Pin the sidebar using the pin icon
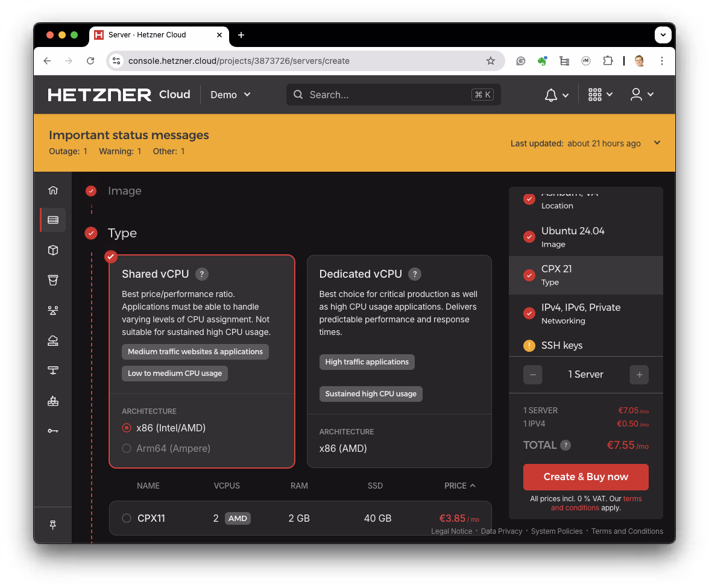This screenshot has width=709, height=588. (x=53, y=525)
